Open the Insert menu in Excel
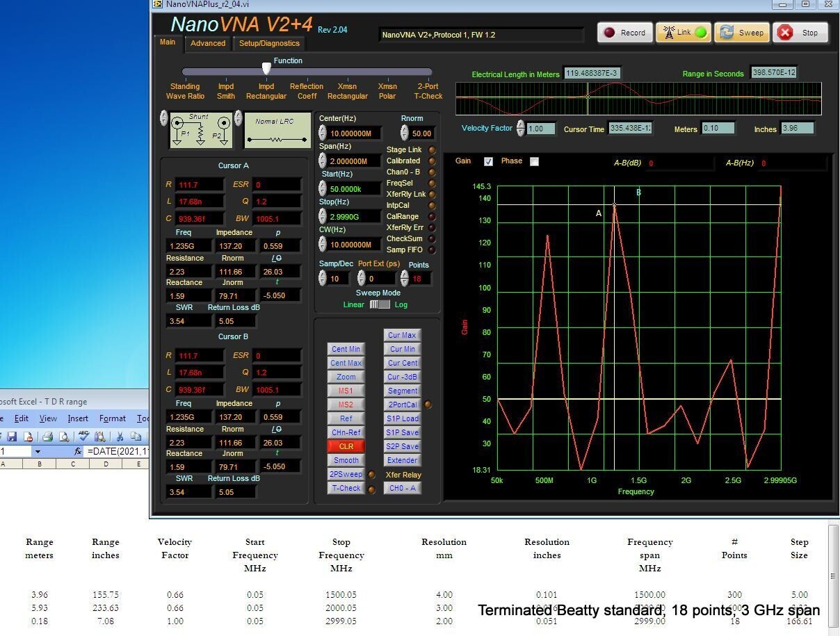This screenshot has height=636, width=840. [x=78, y=418]
